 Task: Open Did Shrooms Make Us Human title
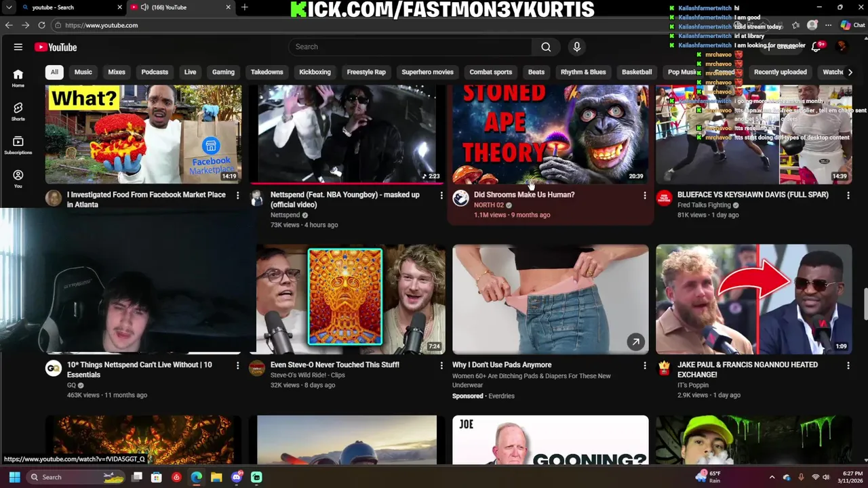point(524,195)
